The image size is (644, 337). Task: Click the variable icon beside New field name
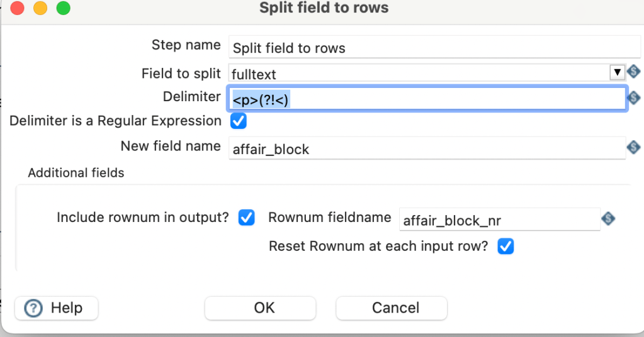[x=633, y=148]
